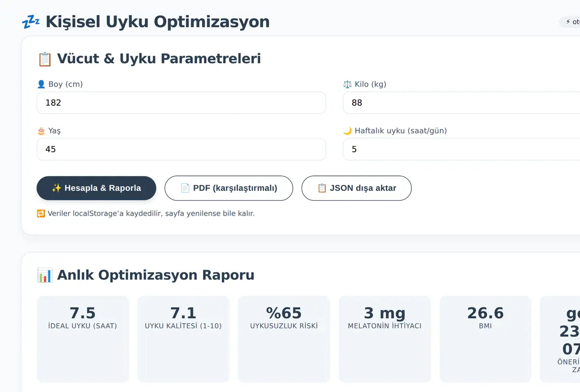Screen dimensions: 580x392
Task: Focus the Yaş input field
Action: pyautogui.click(x=181, y=149)
